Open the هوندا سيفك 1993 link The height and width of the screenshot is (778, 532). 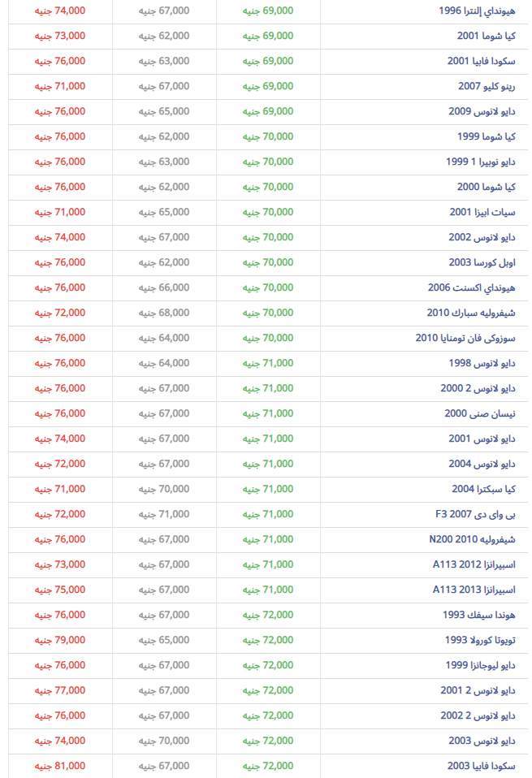479,615
